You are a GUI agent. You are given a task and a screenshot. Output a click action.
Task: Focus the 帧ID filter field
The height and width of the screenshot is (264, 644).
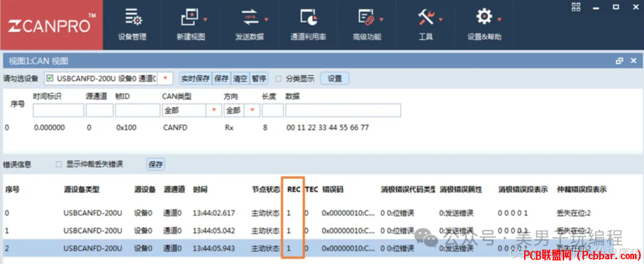point(138,110)
